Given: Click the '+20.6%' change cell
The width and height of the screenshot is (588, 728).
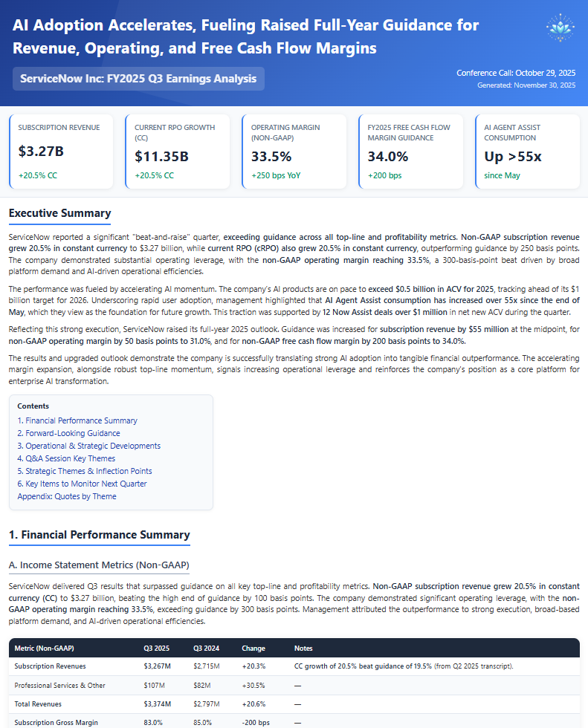Looking at the screenshot, I should pos(253,704).
